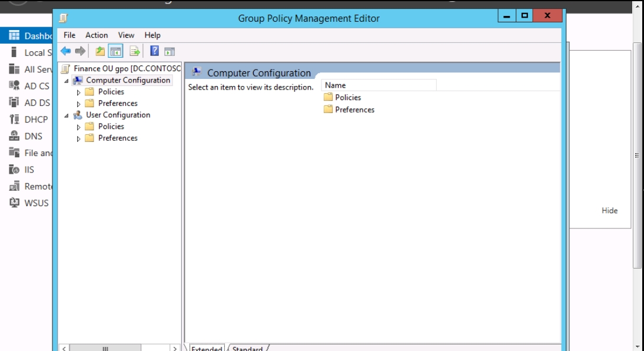Open the File menu

69,35
